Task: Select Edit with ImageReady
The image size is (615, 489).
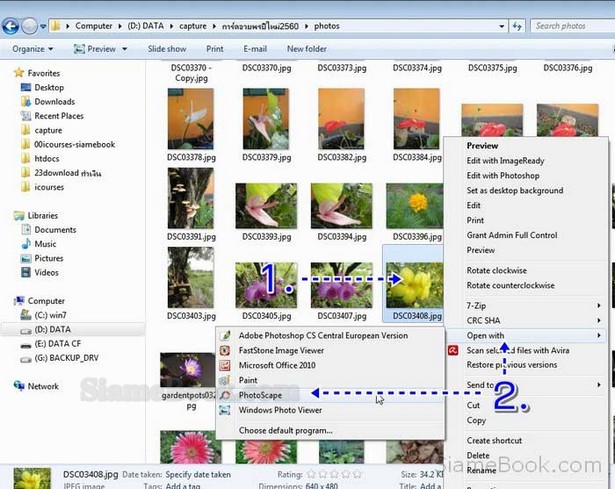Action: pyautogui.click(x=506, y=161)
